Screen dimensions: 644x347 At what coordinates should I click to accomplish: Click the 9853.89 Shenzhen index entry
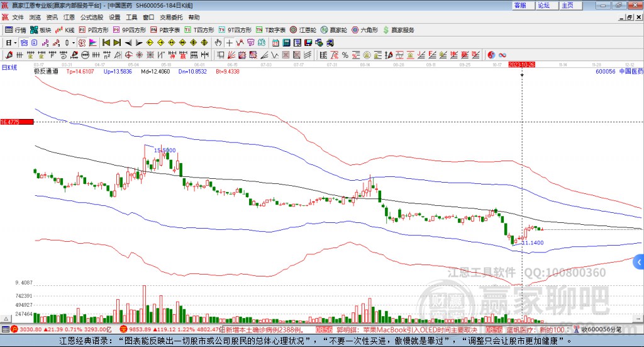click(171, 329)
